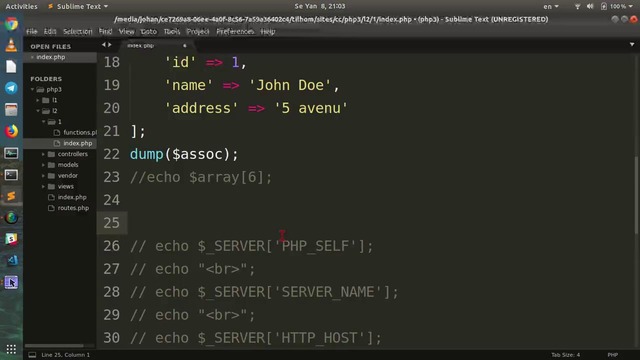The width and height of the screenshot is (640, 360).
Task: Open the Find menu
Action: tap(105, 31)
